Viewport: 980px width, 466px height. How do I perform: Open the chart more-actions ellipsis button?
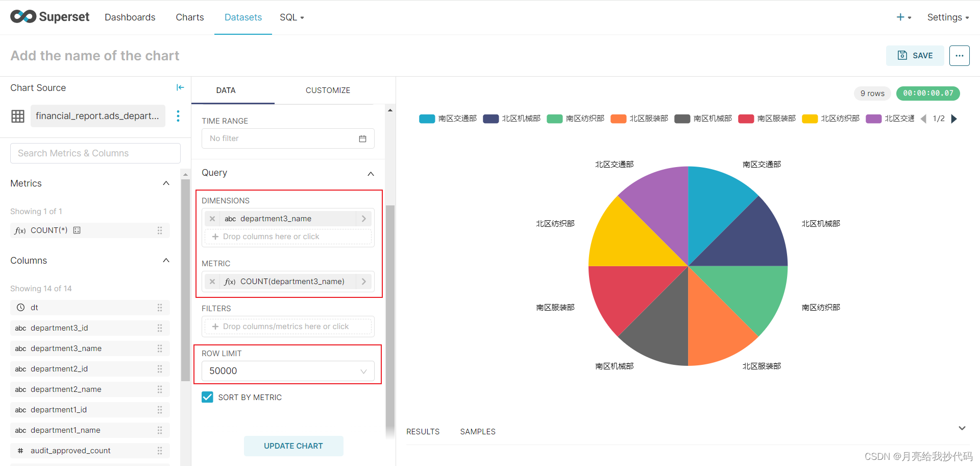click(960, 56)
